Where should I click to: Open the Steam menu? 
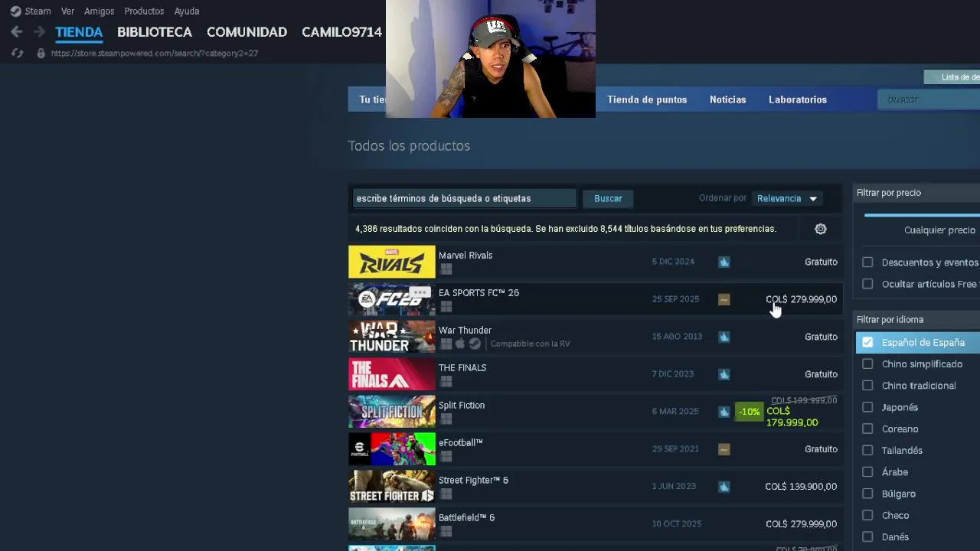pyautogui.click(x=38, y=11)
